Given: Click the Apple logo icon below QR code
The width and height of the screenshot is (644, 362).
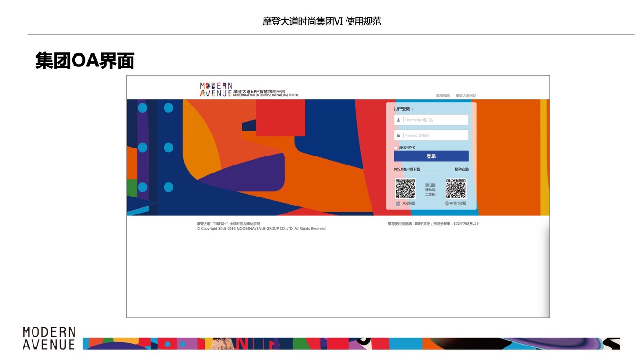Looking at the screenshot, I should pyautogui.click(x=398, y=204).
